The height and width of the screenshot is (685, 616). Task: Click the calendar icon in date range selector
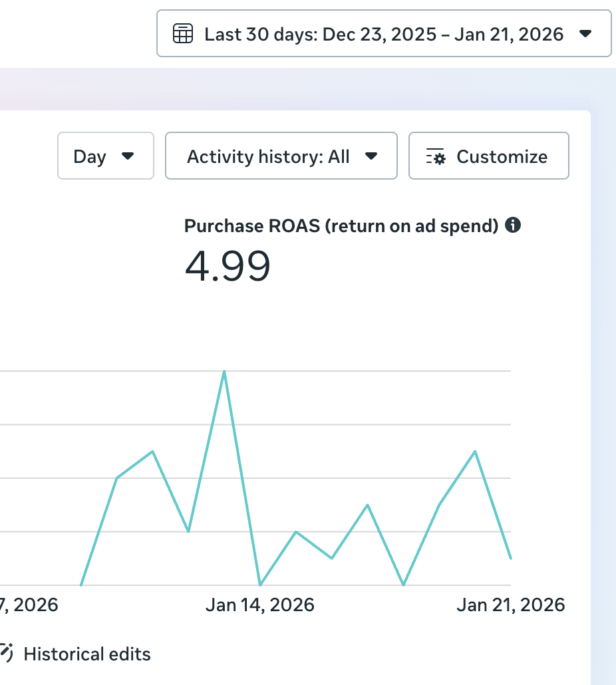pyautogui.click(x=183, y=33)
